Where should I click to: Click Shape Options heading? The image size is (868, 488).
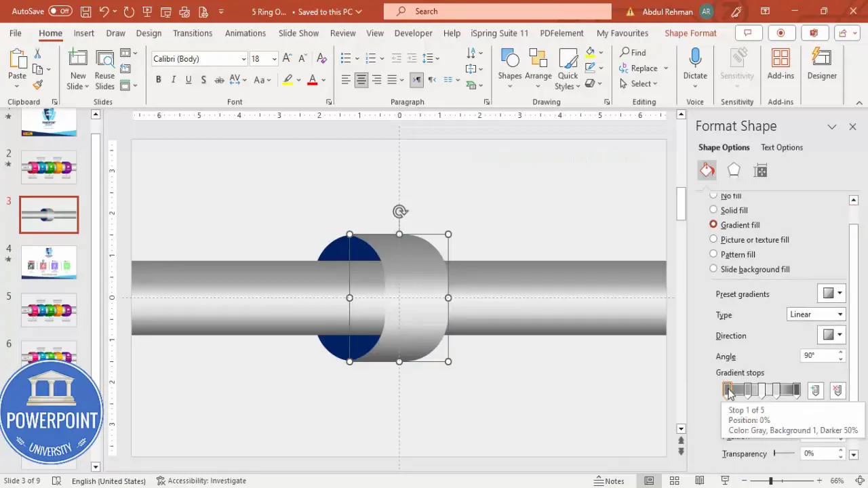724,147
